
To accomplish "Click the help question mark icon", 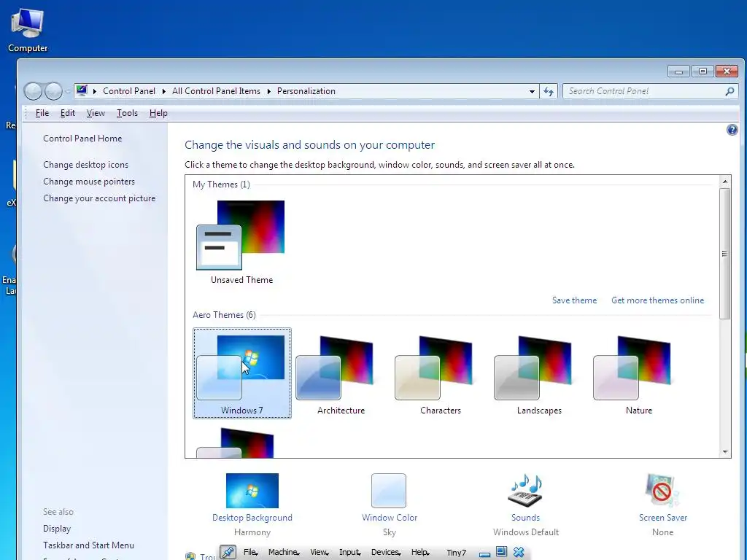I will [x=732, y=130].
